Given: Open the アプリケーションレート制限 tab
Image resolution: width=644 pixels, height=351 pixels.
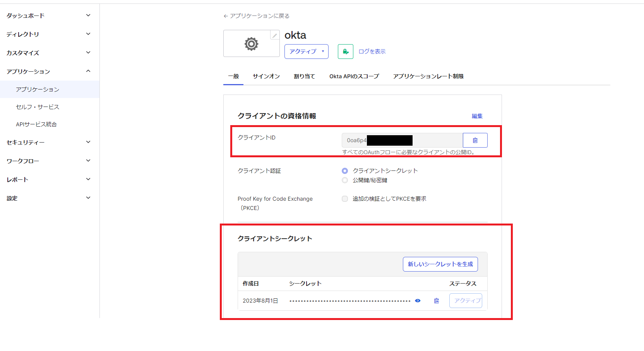Looking at the screenshot, I should [428, 76].
